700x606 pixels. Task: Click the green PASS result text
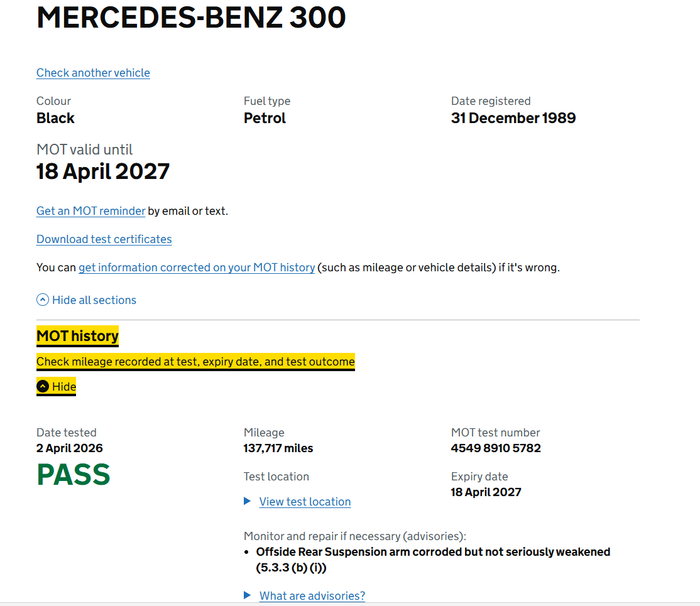(x=74, y=475)
